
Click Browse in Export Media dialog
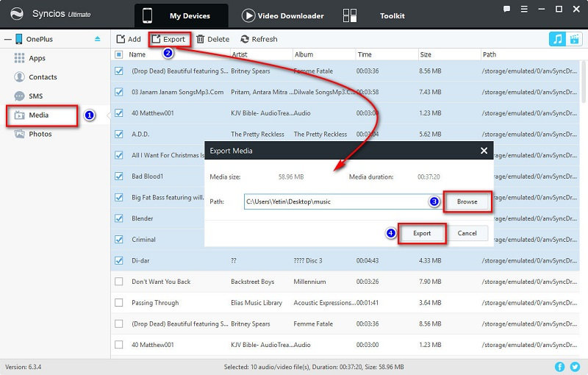pos(467,201)
